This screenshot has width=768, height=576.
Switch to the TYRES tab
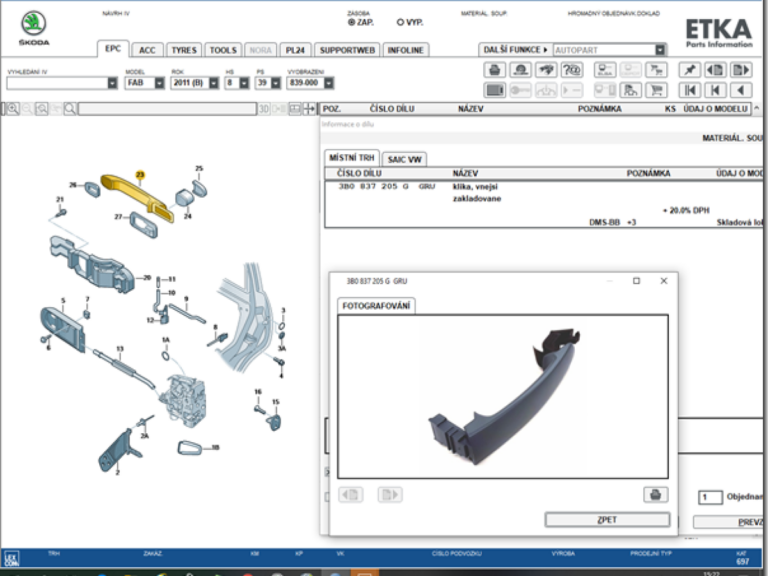coord(183,50)
